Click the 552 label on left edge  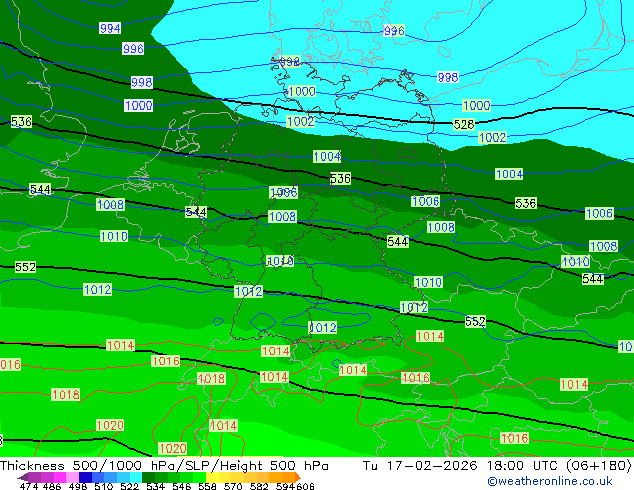tap(25, 267)
